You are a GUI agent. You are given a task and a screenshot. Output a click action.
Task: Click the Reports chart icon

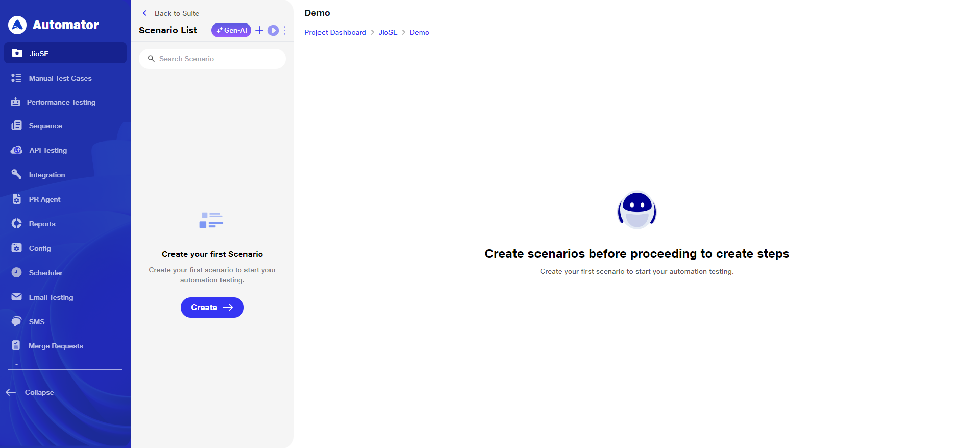tap(16, 224)
